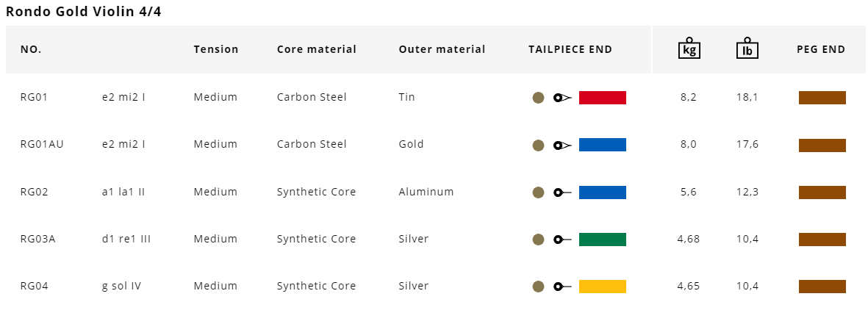Click the green tailpiece swatch for RG03A
This screenshot has height=313, width=868.
(x=602, y=240)
